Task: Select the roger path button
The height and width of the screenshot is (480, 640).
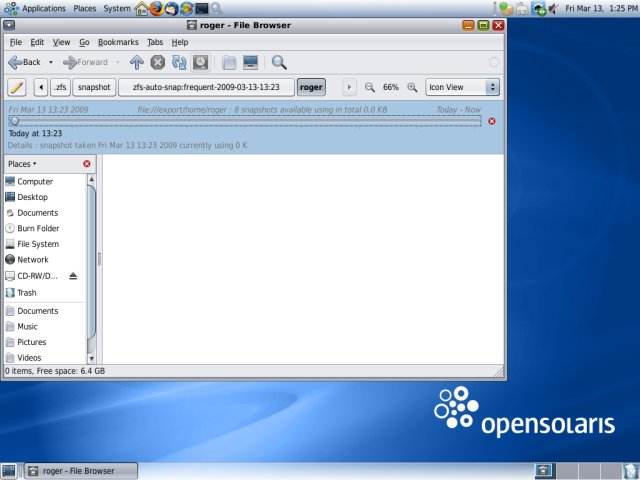Action: [311, 87]
